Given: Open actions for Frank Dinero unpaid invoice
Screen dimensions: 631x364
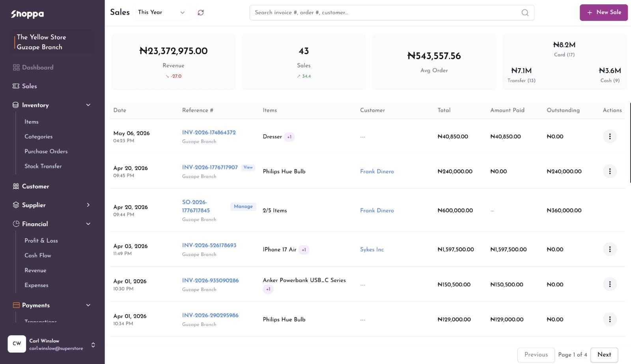Looking at the screenshot, I should [x=610, y=171].
